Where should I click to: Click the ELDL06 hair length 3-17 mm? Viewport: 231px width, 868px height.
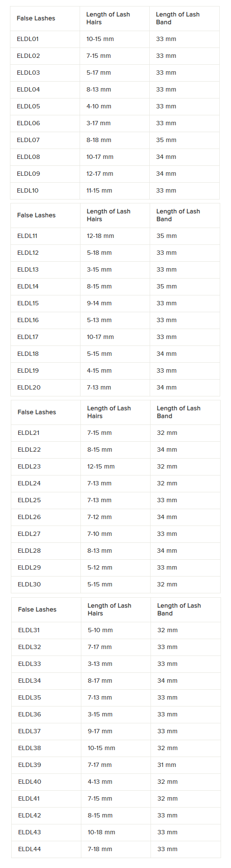99,123
